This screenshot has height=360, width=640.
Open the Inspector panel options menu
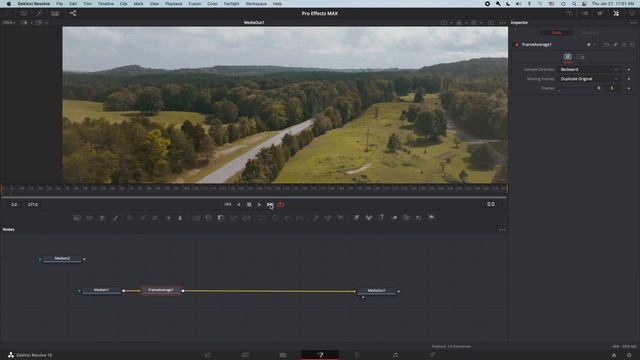point(633,22)
